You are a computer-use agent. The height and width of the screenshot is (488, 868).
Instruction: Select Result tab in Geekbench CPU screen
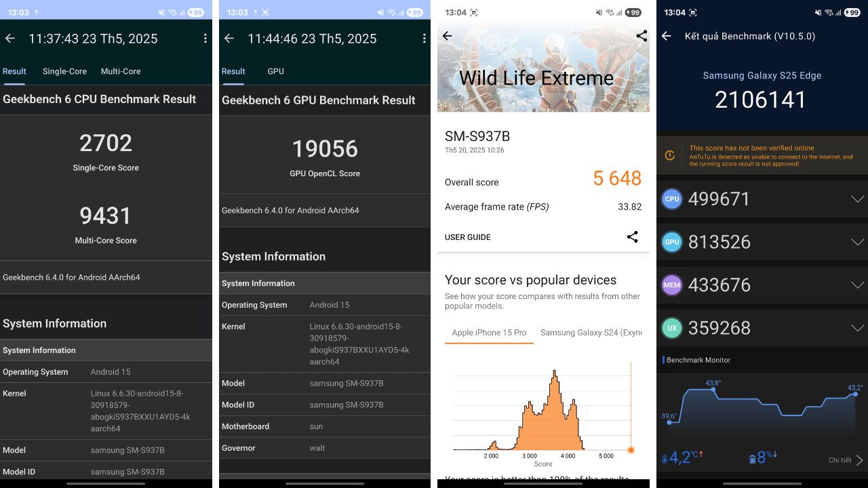[14, 71]
